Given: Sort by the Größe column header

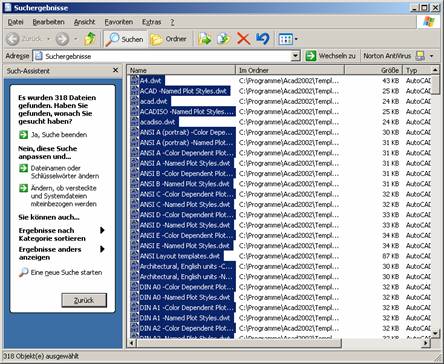Looking at the screenshot, I should 373,70.
